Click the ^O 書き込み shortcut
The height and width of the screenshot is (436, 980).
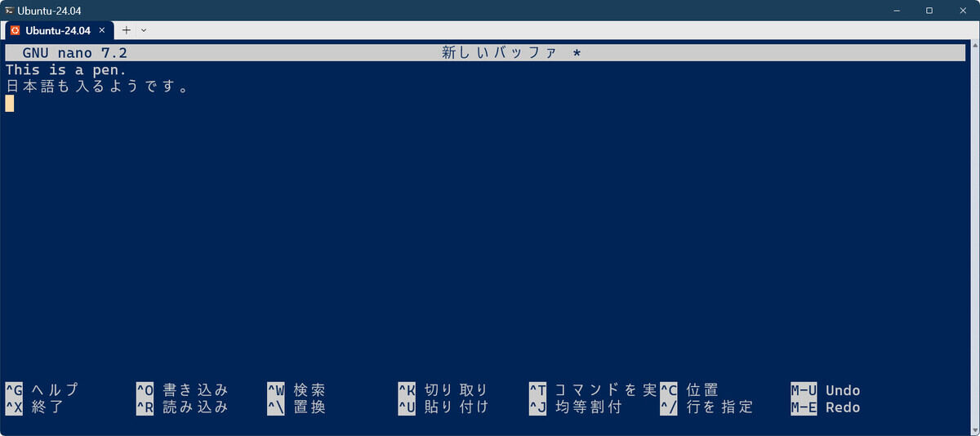(x=182, y=390)
